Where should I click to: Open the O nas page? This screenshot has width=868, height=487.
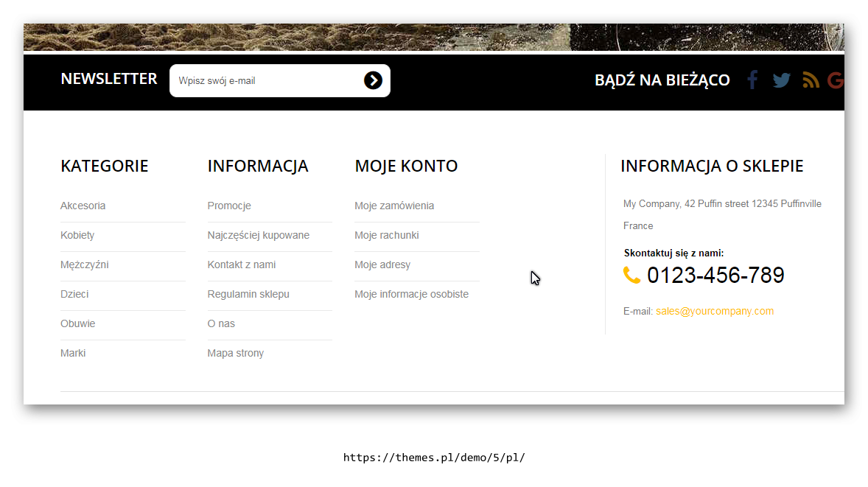point(221,323)
